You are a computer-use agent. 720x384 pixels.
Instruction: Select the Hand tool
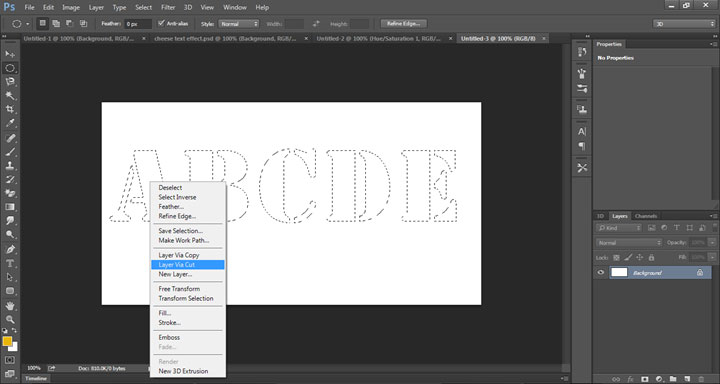(x=10, y=305)
